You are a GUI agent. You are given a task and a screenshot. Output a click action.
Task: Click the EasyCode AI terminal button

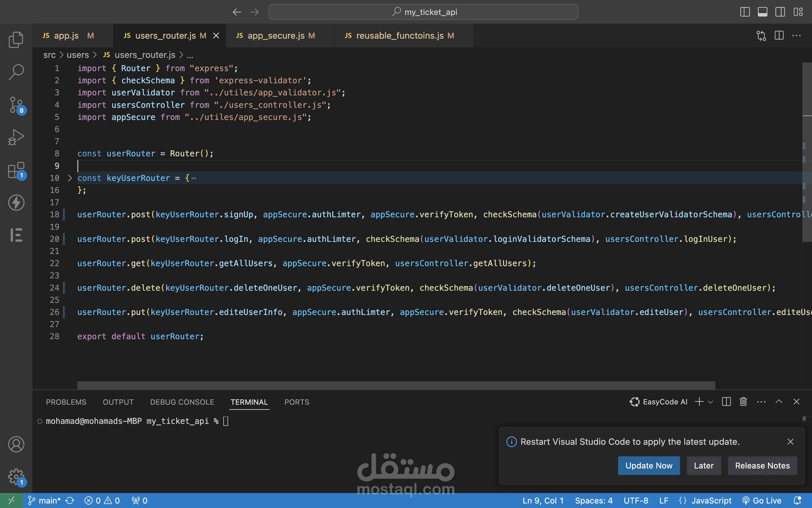coord(658,402)
